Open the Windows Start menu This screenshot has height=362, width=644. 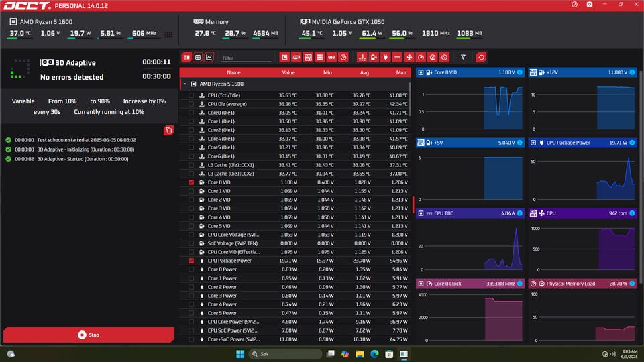click(x=240, y=354)
